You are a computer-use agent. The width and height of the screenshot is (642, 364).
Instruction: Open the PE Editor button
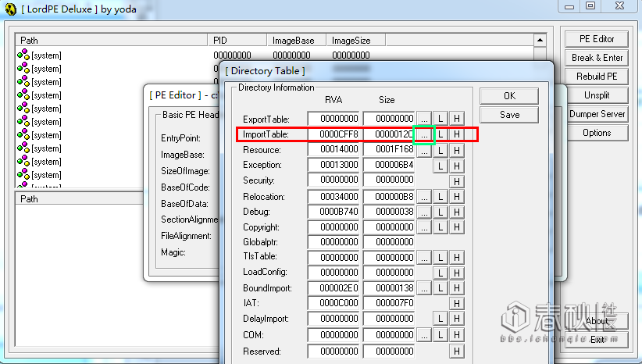[x=597, y=39]
